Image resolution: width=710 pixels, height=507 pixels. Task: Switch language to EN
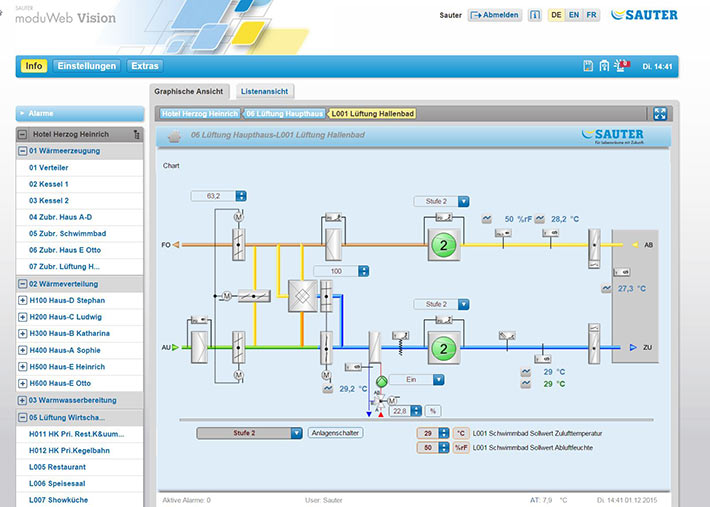[x=573, y=16]
